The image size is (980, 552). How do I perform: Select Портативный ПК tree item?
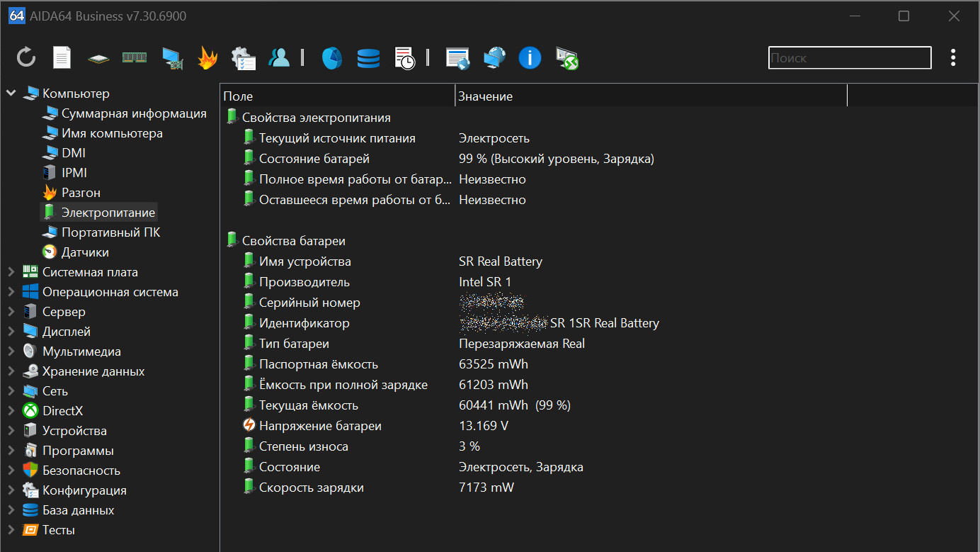coord(110,232)
